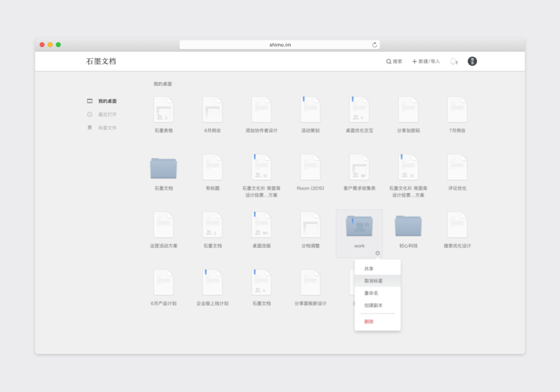Open the 新建/导入 dropdown

[x=426, y=62]
